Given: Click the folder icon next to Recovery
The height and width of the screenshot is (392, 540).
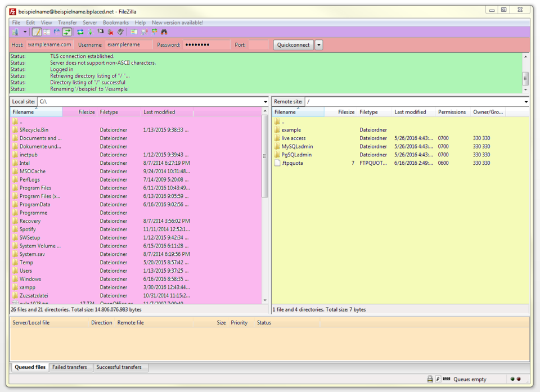Looking at the screenshot, I should tap(15, 221).
